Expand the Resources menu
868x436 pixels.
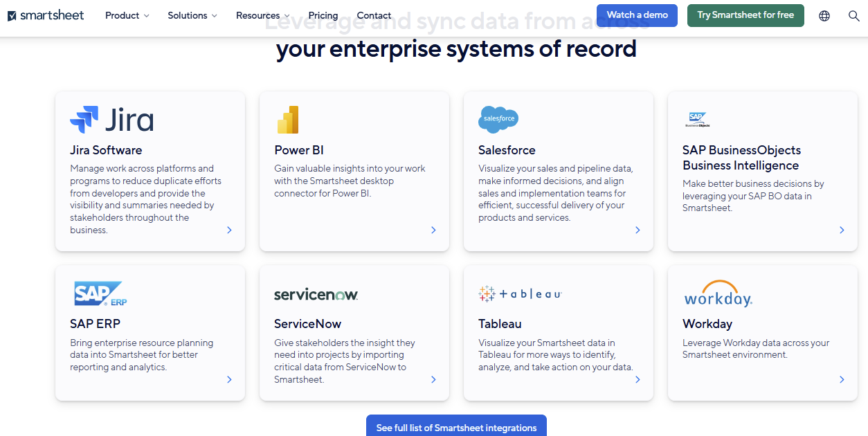click(x=263, y=15)
